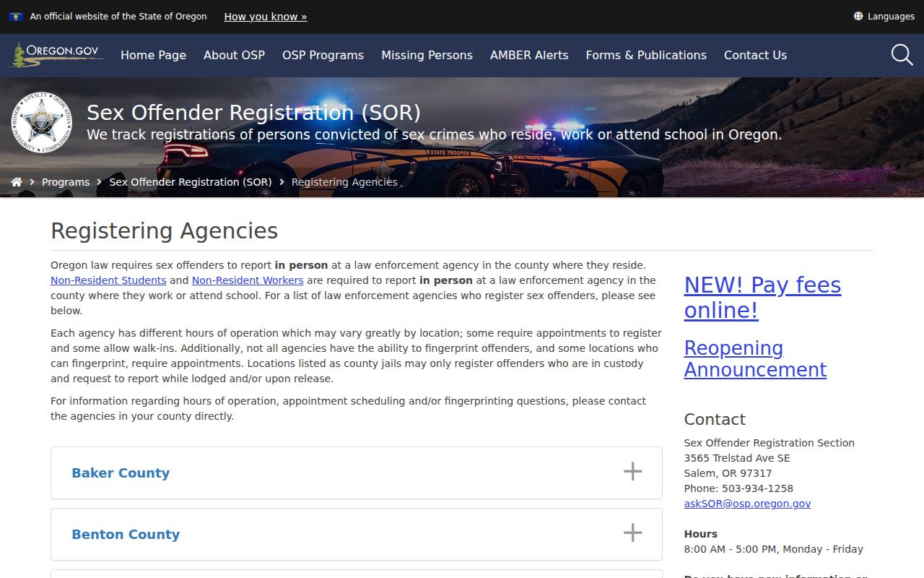Click the 'Registering Agencies' page heading
Screen dimensions: 924x578
point(164,230)
